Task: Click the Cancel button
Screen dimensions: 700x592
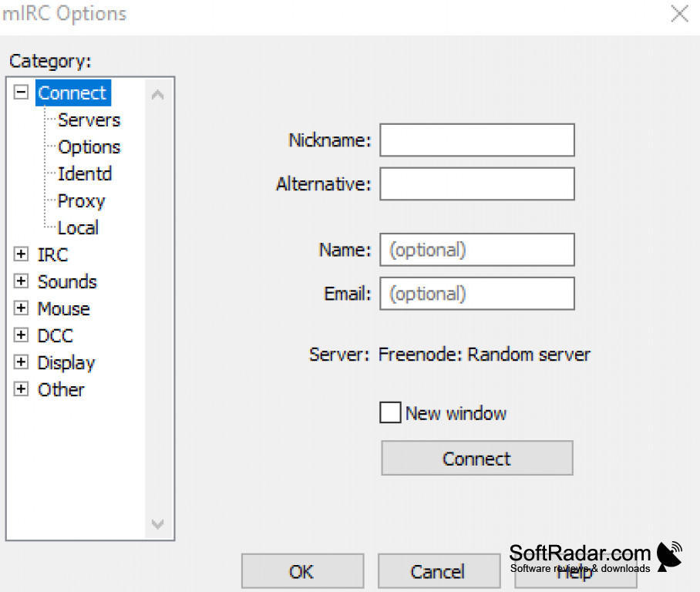Action: click(439, 571)
